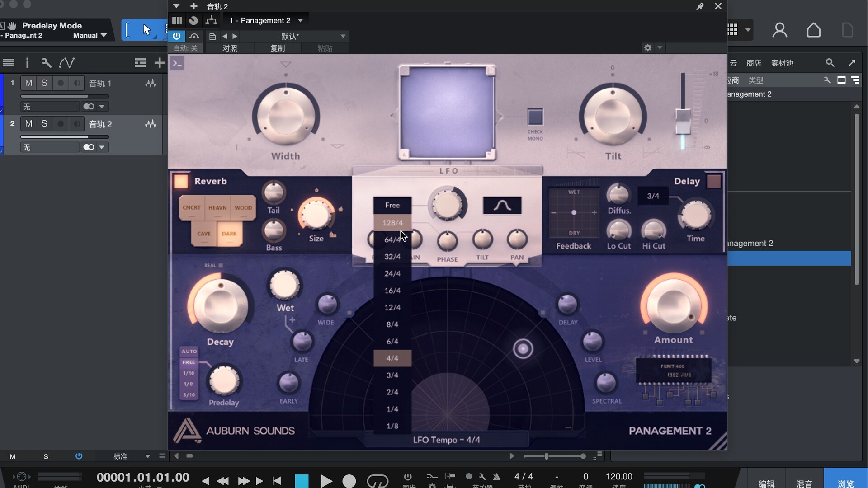Toggle loop playback button
This screenshot has width=868, height=488.
coord(377,481)
